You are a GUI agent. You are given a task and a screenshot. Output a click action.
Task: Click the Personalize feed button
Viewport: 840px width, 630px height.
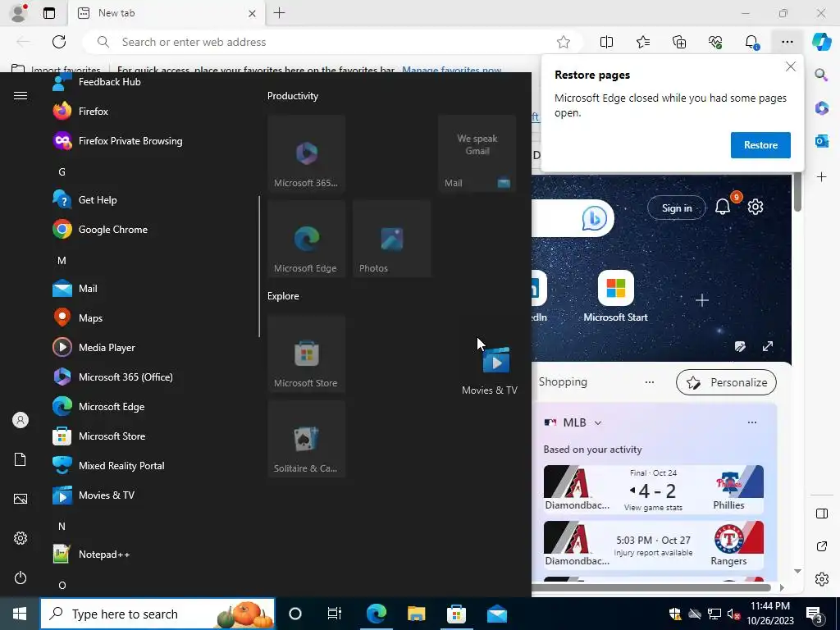[x=726, y=382]
